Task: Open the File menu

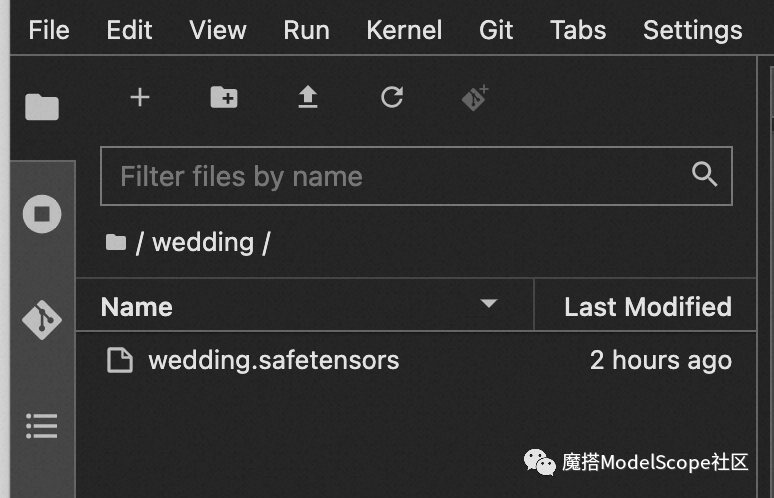Action: pos(49,30)
